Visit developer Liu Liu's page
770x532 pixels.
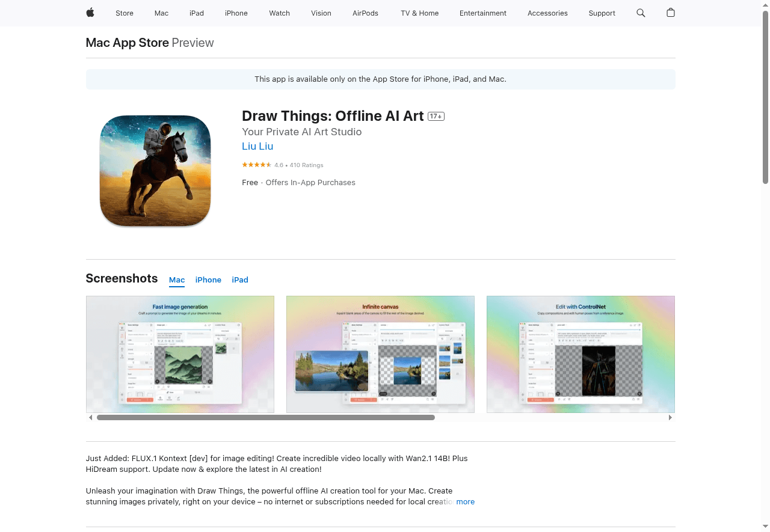click(257, 146)
